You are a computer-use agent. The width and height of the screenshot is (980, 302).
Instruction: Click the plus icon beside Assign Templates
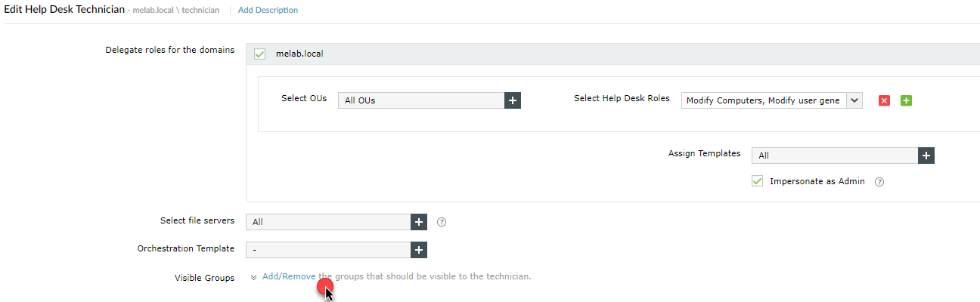(926, 156)
